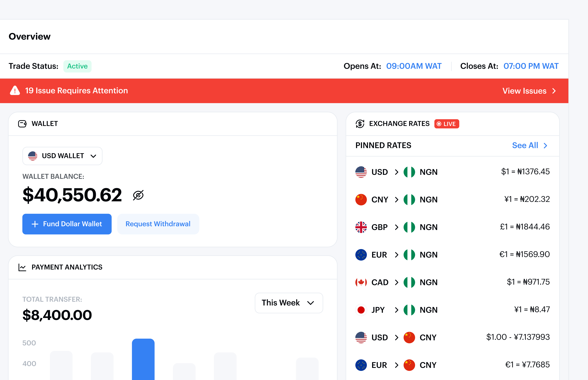Click the rate $1 = ₦1376.45
Screen dimensions: 588x380
click(525, 172)
